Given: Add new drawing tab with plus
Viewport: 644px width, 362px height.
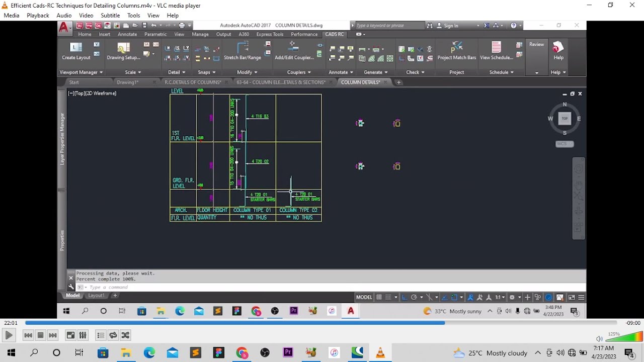Looking at the screenshot, I should tap(399, 82).
